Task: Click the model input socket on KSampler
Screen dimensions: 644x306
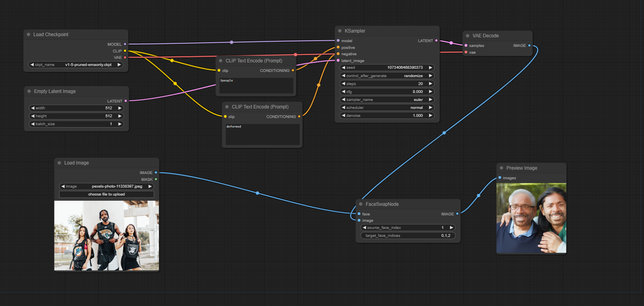Action: pyautogui.click(x=338, y=41)
